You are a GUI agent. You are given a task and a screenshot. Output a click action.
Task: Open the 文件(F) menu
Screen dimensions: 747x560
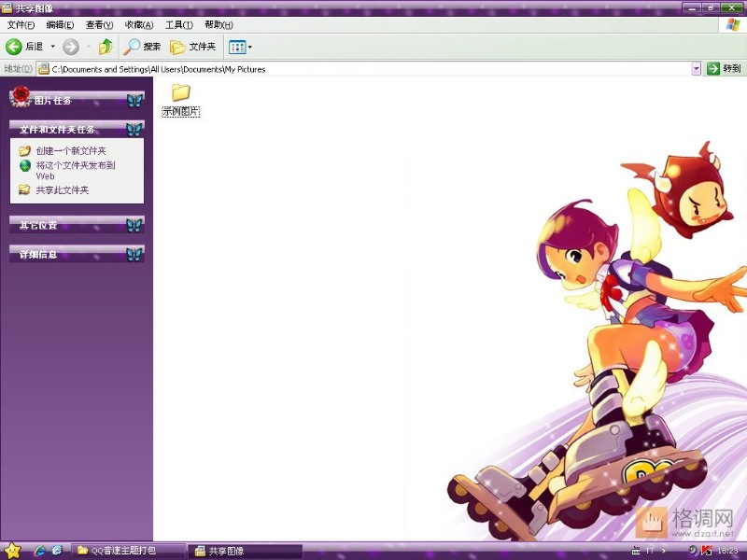point(21,25)
